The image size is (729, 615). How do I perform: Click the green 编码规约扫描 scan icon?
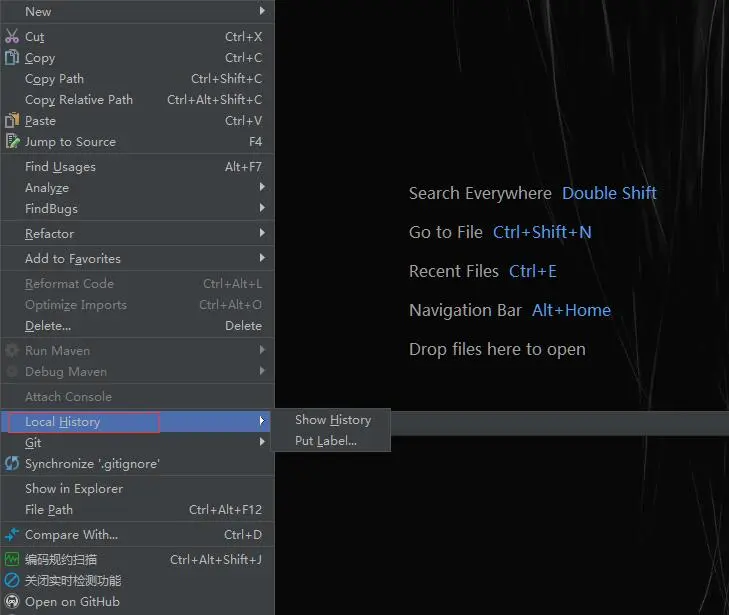(12, 560)
